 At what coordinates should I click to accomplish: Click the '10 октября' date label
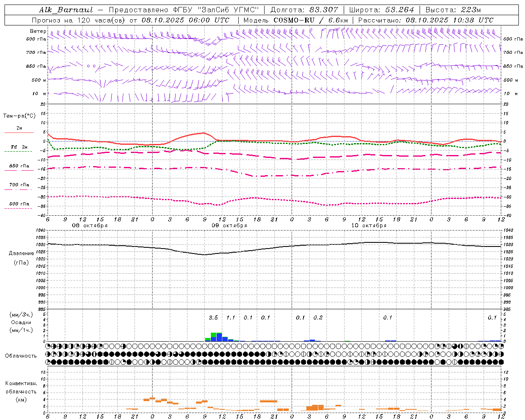(x=369, y=226)
